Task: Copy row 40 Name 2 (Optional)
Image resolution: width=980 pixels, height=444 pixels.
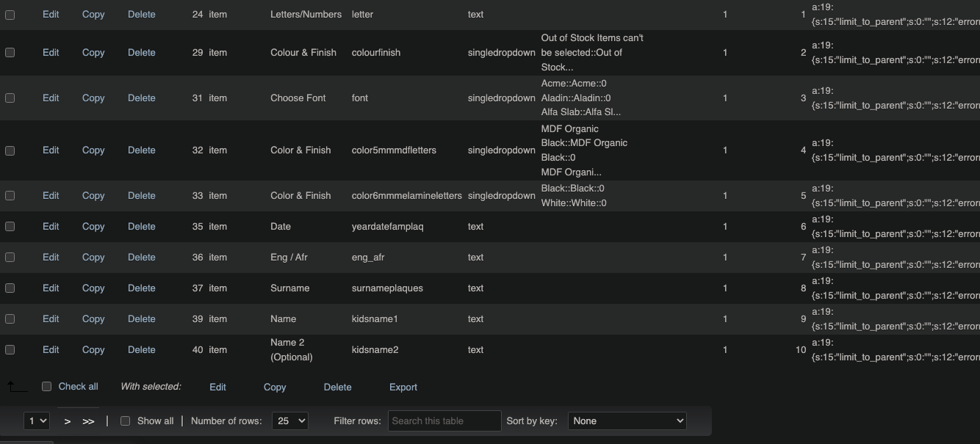Action: [x=93, y=350]
